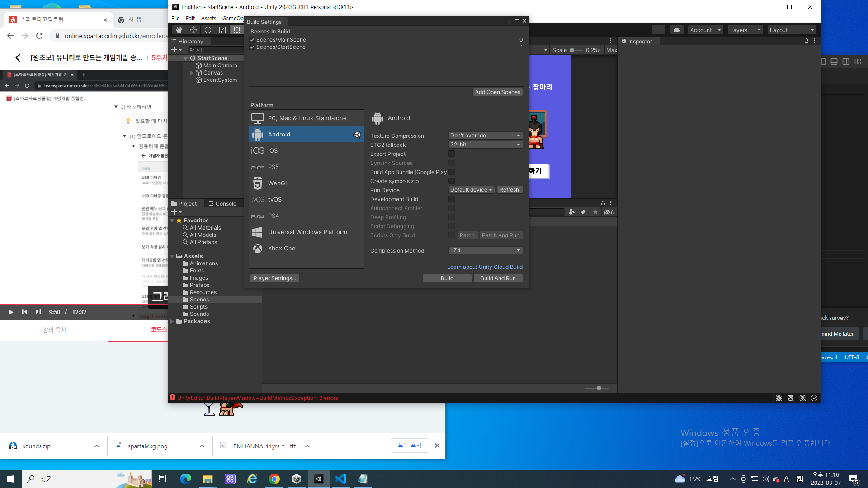Toggle hidden packages visibility count icon
Viewport: 868px width, 488px height.
(609, 212)
